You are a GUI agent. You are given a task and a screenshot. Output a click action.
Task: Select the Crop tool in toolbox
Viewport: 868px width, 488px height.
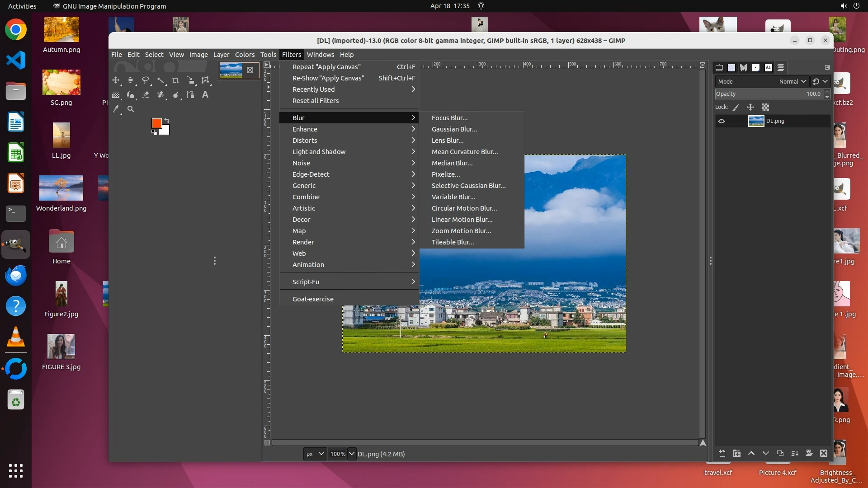[175, 80]
